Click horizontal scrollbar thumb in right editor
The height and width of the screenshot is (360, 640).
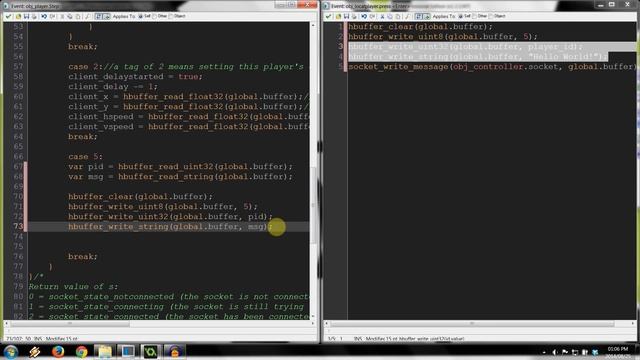point(472,324)
